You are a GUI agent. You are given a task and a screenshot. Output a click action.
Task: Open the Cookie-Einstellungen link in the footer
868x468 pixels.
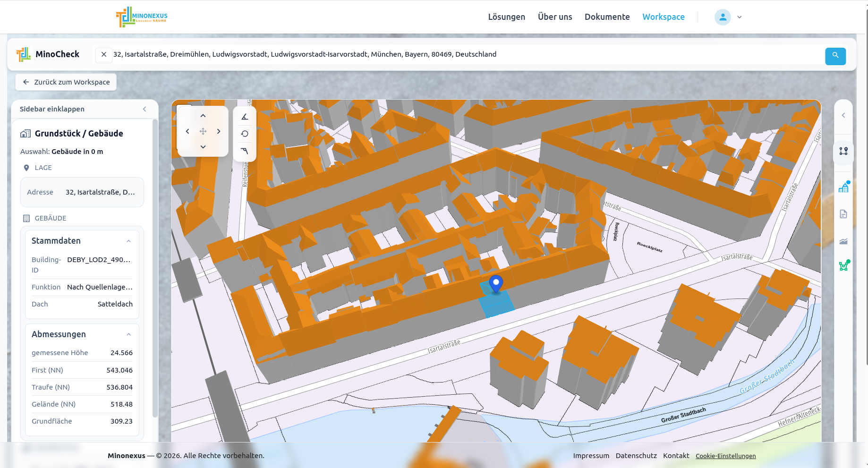coord(725,455)
